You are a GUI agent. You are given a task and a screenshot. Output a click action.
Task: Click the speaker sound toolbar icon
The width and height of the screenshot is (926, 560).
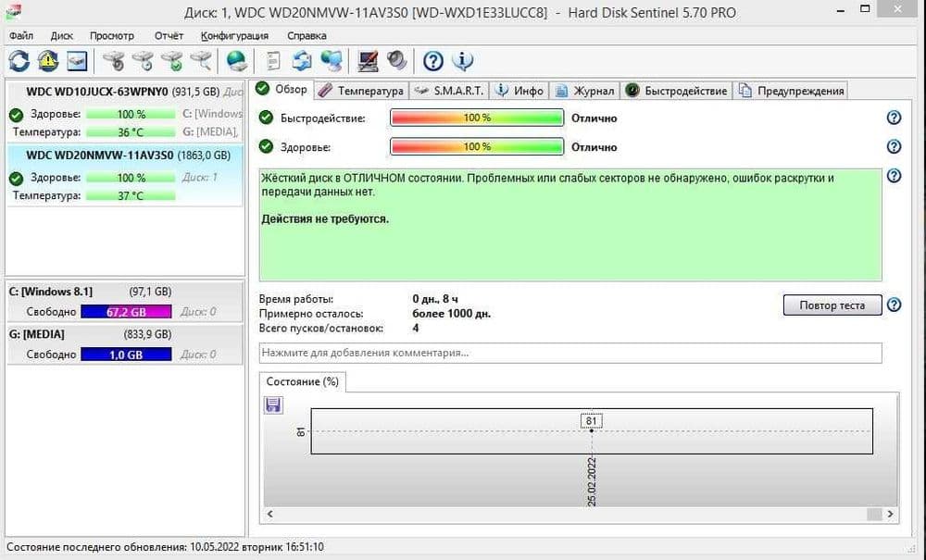[x=397, y=61]
